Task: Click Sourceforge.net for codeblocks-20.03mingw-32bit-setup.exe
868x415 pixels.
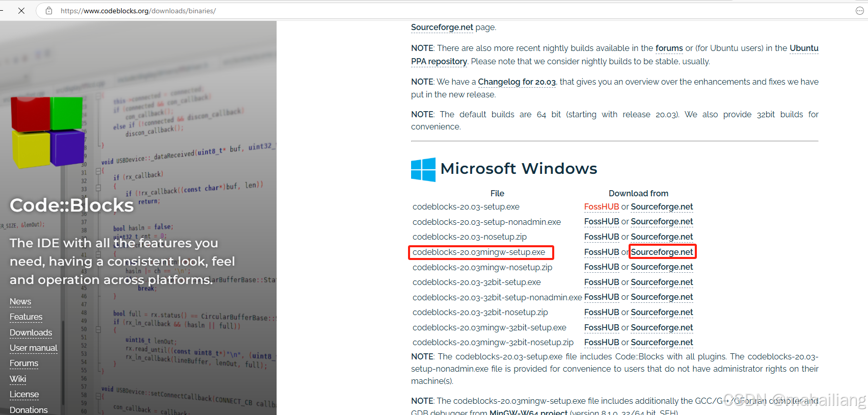Action: pyautogui.click(x=662, y=328)
